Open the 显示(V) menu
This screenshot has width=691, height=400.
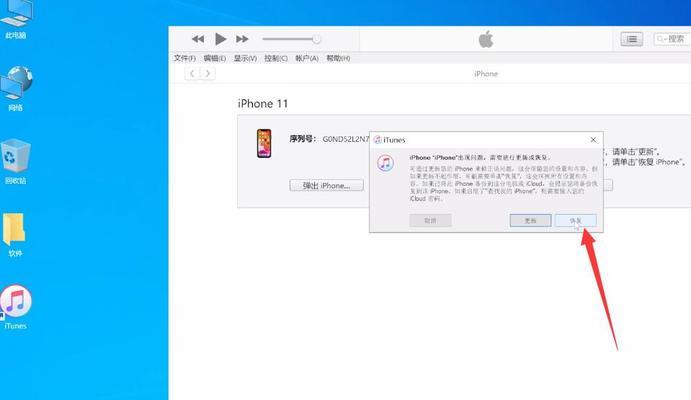pyautogui.click(x=245, y=58)
